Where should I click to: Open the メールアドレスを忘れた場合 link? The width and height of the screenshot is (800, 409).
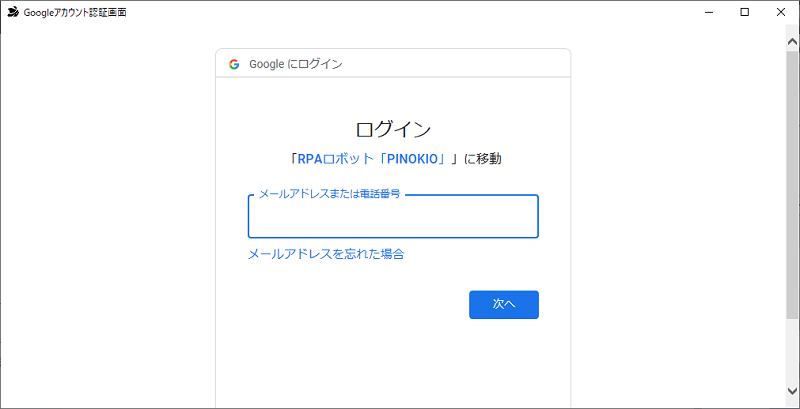coord(326,254)
